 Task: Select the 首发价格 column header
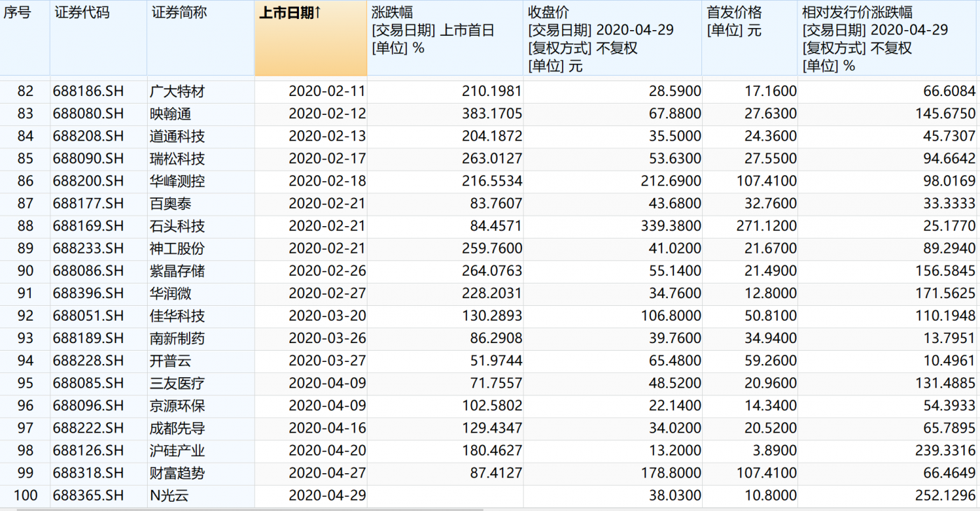(750, 38)
